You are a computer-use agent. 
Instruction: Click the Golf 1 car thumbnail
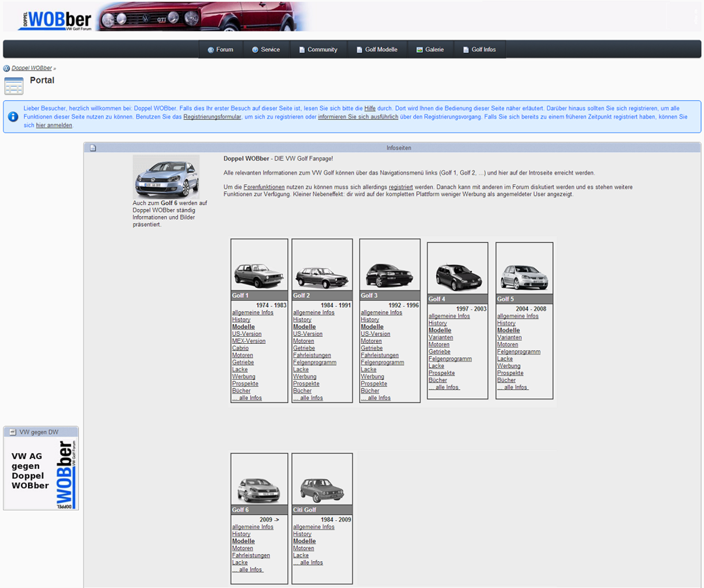point(259,275)
